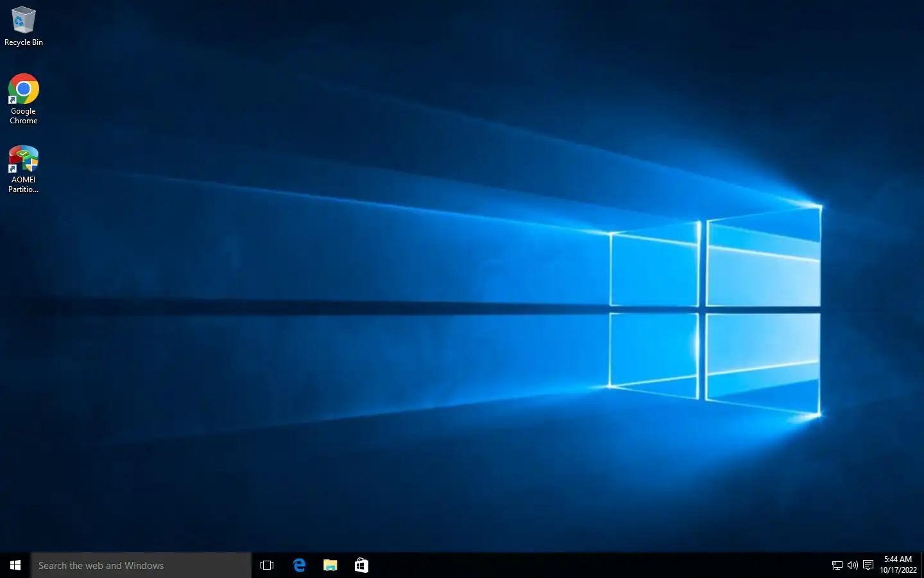Screen dimensions: 924x578
Task: Click the Show desktop strip beside the clock
Action: click(922, 565)
